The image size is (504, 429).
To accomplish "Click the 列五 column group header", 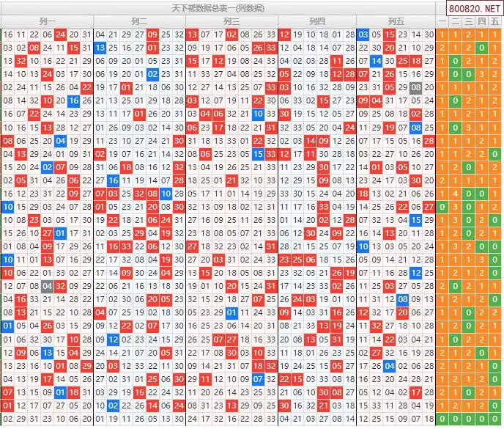I will coord(396,21).
